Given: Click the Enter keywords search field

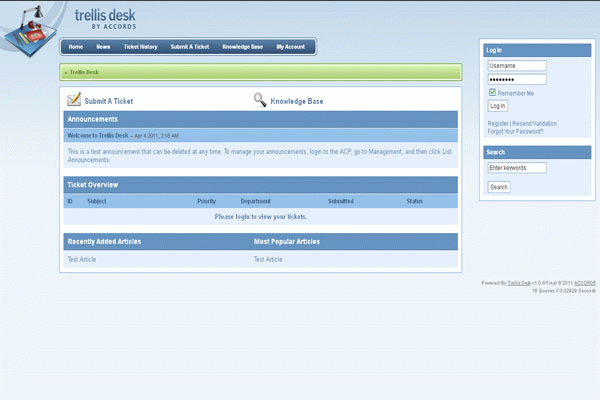Looking at the screenshot, I should pyautogui.click(x=517, y=168).
